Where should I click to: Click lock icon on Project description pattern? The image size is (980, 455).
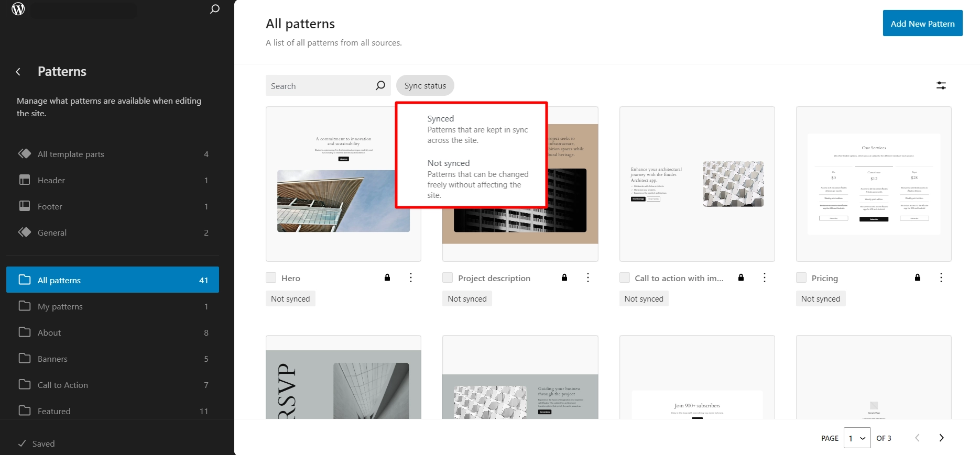pos(564,278)
